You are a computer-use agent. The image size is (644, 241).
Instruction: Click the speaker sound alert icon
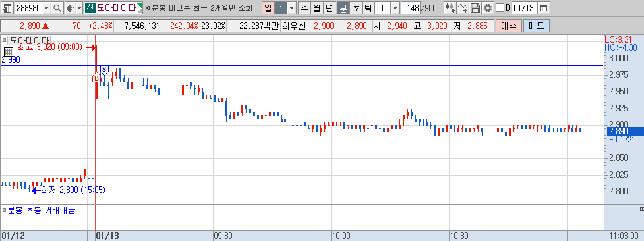pyautogui.click(x=71, y=7)
